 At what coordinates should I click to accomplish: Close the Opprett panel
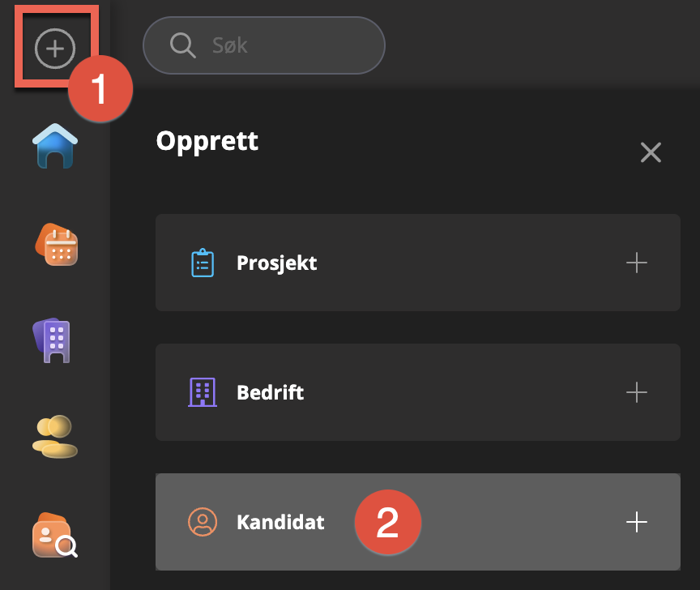(651, 152)
